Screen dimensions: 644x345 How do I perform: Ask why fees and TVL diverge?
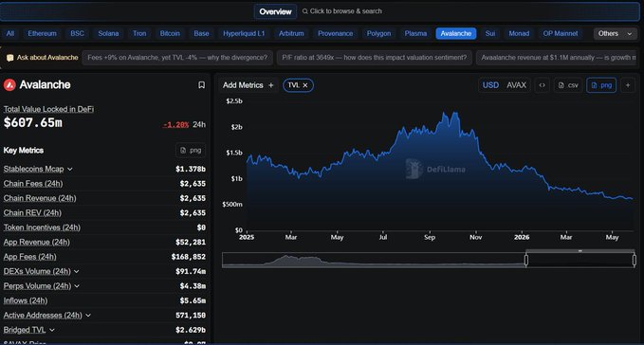click(x=177, y=58)
